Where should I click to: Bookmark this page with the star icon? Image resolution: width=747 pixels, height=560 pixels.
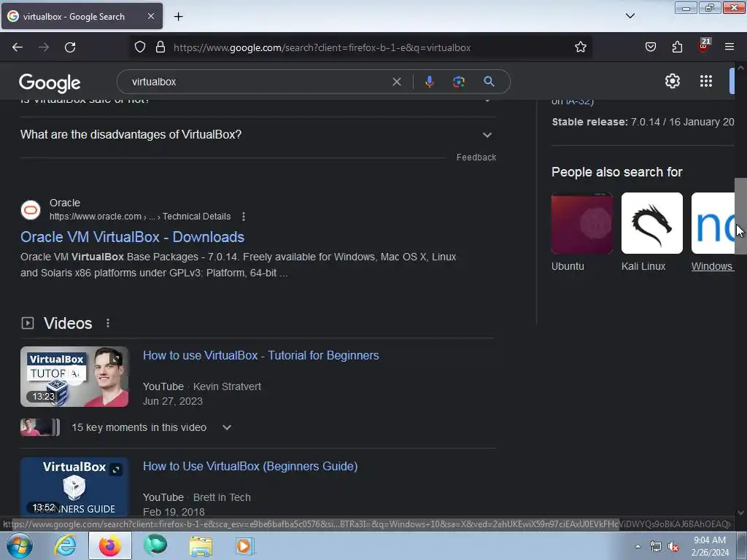click(580, 47)
